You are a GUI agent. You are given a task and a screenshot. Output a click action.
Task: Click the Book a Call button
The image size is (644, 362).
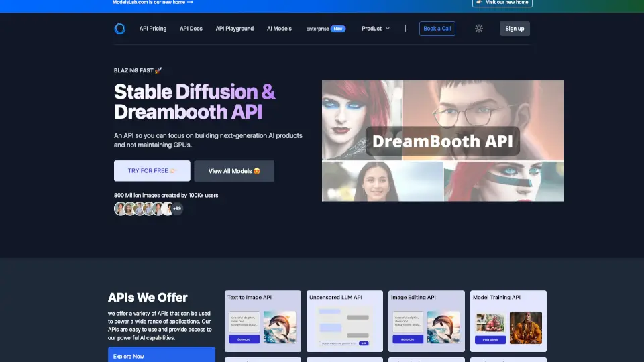click(437, 29)
